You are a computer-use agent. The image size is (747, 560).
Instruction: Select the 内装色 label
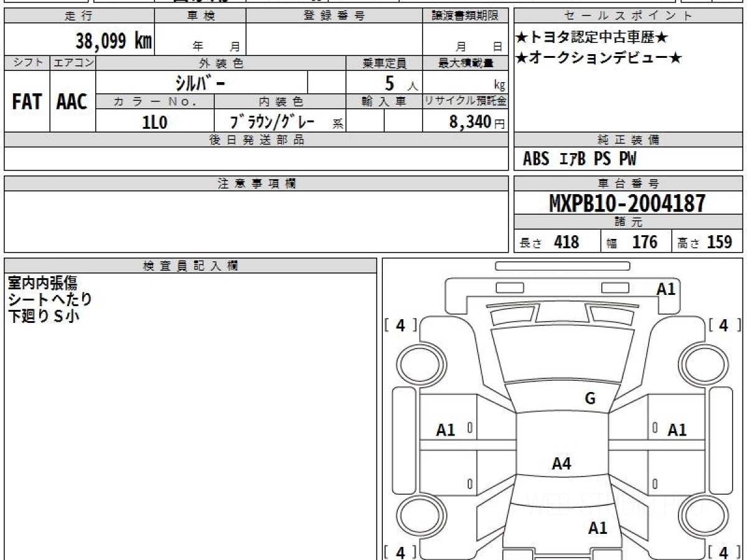[x=280, y=101]
